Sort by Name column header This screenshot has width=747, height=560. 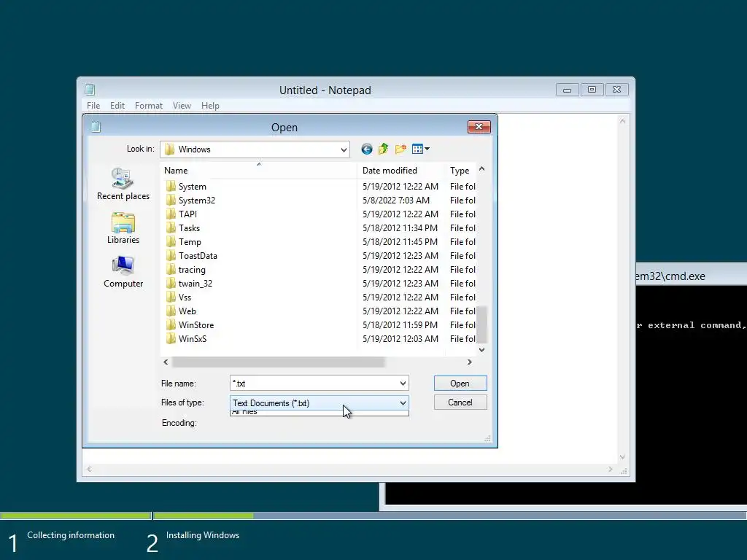point(259,171)
